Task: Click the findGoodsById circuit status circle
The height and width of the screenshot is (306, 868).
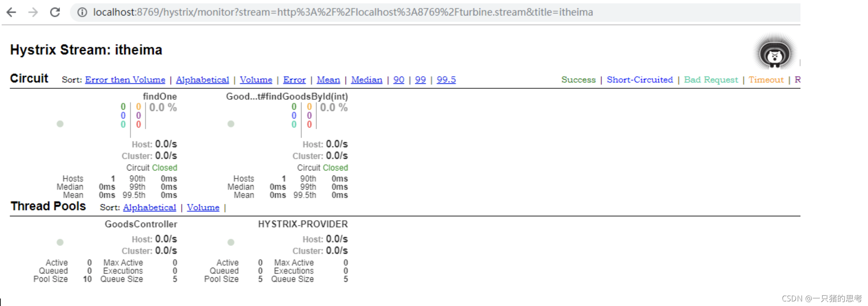Action: pos(231,124)
